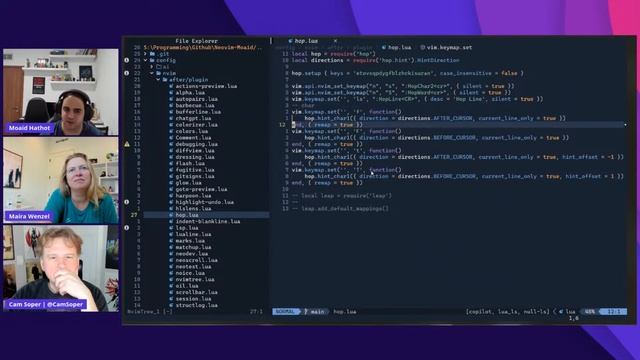Click the warning sign next to debugging.lua
The width and height of the screenshot is (640, 360).
click(127, 144)
